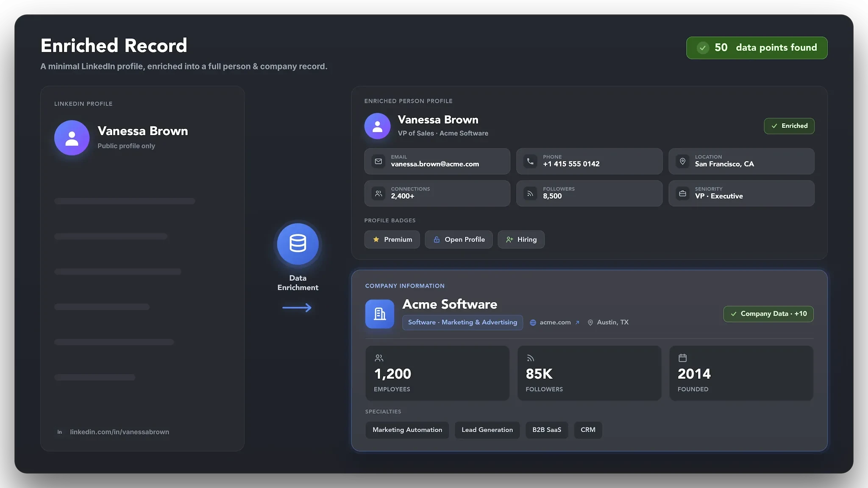Click the 1,200 Employees stat card

tap(437, 373)
